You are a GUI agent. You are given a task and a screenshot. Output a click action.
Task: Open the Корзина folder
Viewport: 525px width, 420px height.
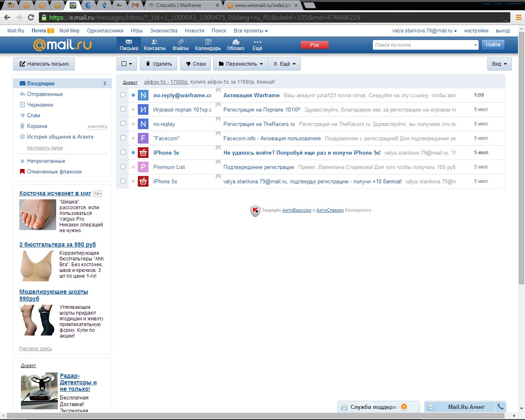point(37,126)
